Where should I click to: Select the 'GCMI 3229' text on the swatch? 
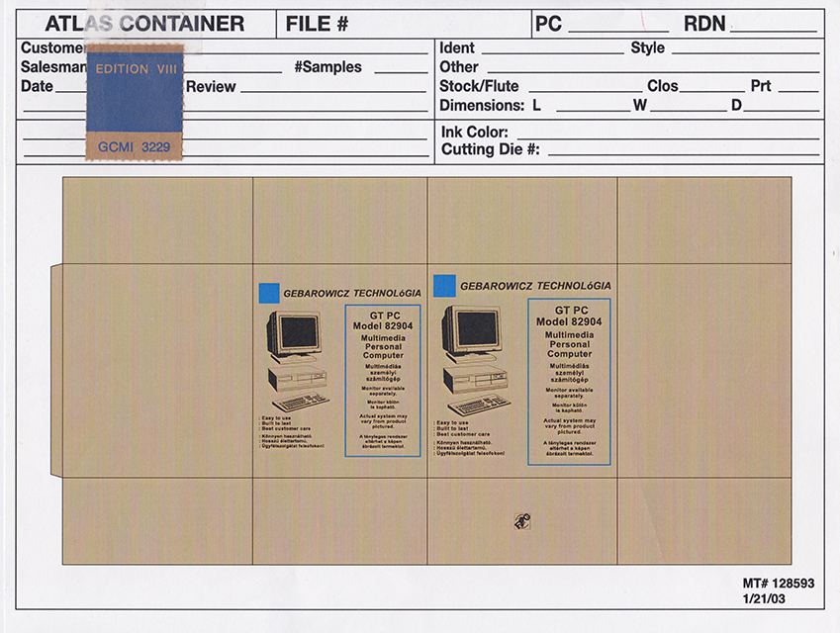[x=134, y=146]
